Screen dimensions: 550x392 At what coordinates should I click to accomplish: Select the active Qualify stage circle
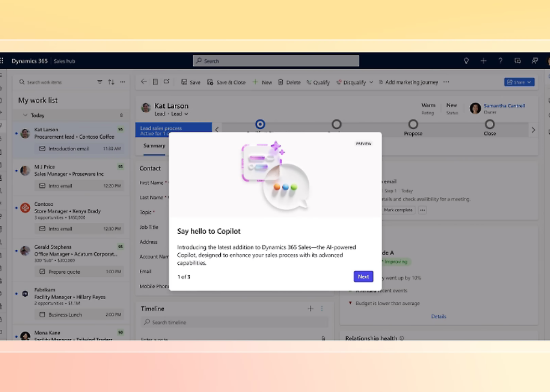260,124
